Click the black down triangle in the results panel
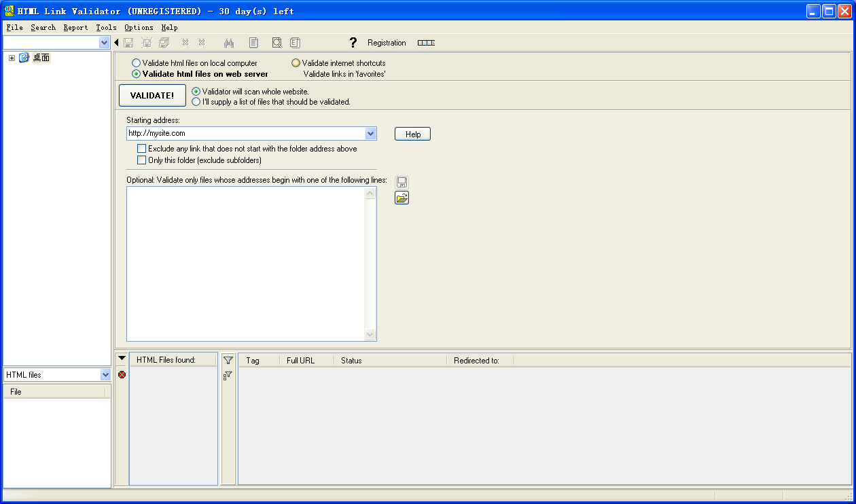 [122, 358]
